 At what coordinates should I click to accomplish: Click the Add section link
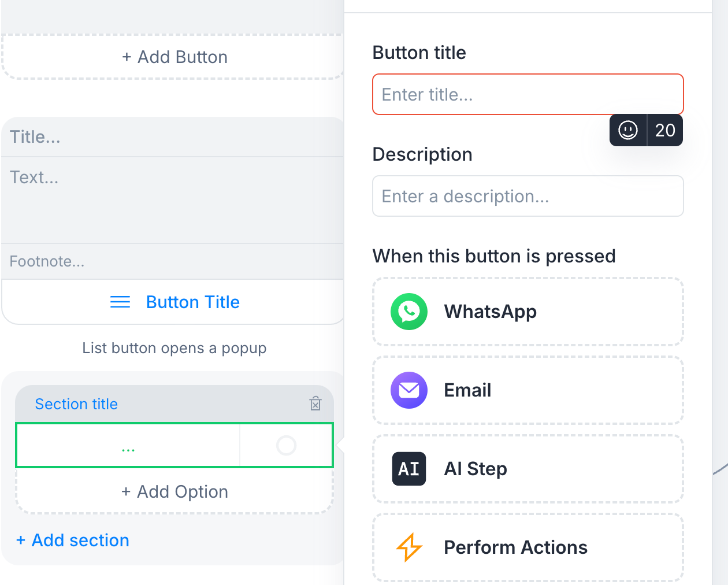[x=73, y=540]
